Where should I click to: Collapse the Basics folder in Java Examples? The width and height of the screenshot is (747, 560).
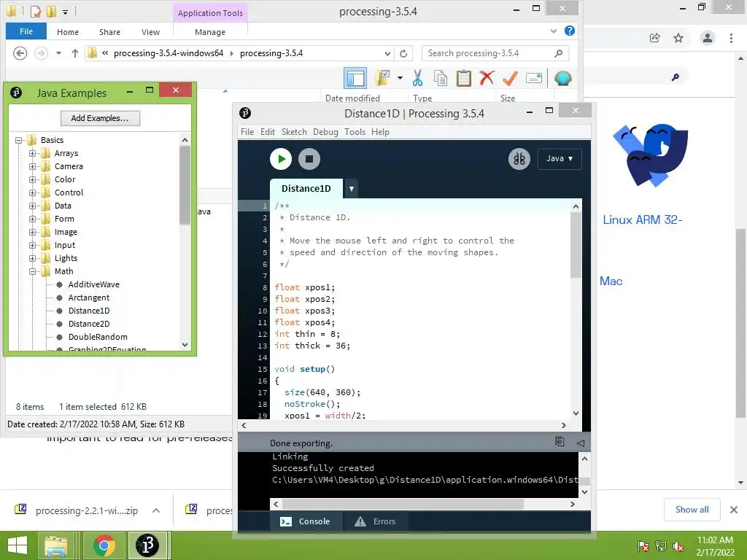click(x=18, y=140)
